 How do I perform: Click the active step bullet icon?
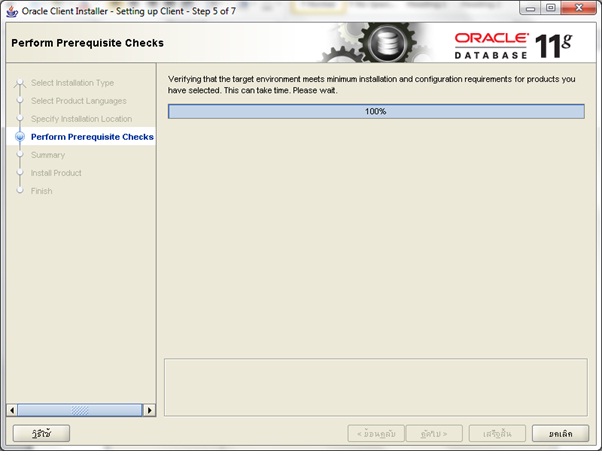coord(20,137)
